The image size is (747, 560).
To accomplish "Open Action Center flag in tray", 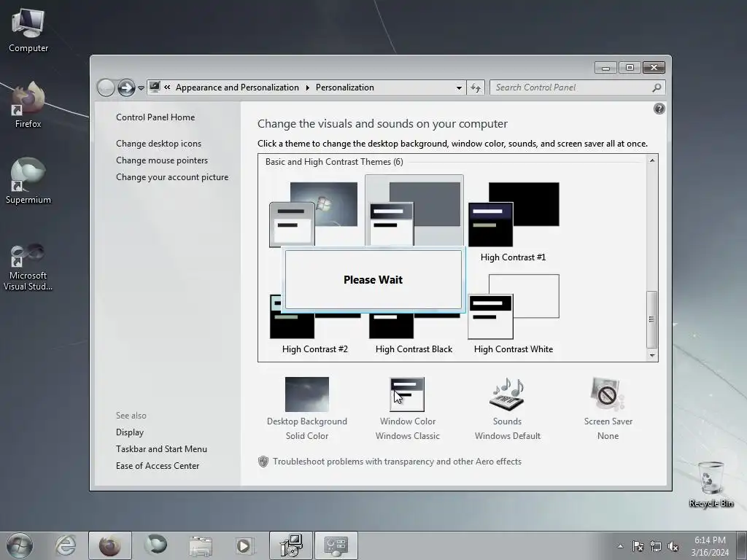I will pos(638,546).
